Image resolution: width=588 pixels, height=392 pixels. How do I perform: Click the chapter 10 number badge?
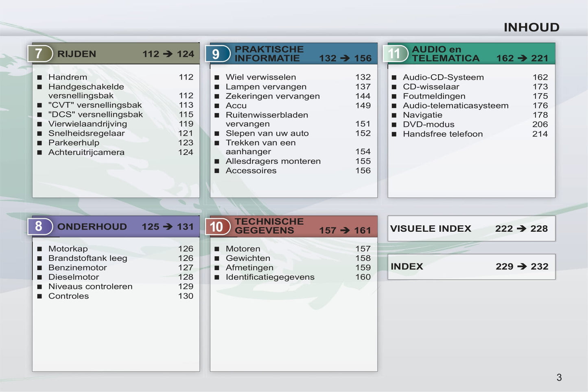coord(217,226)
